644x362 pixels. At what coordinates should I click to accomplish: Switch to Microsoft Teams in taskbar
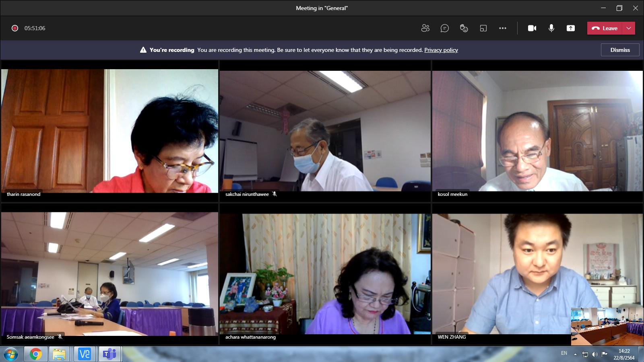click(109, 354)
